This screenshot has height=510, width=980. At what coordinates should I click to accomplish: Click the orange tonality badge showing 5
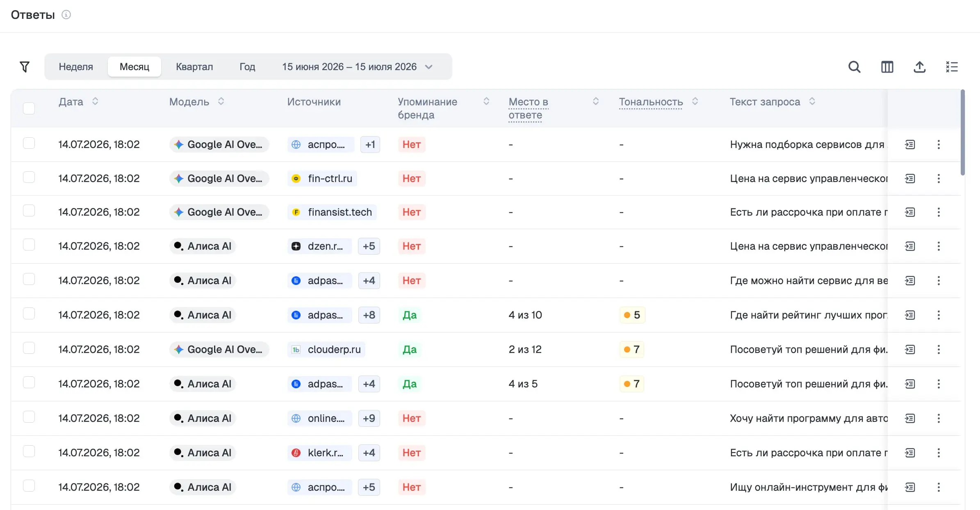point(632,315)
